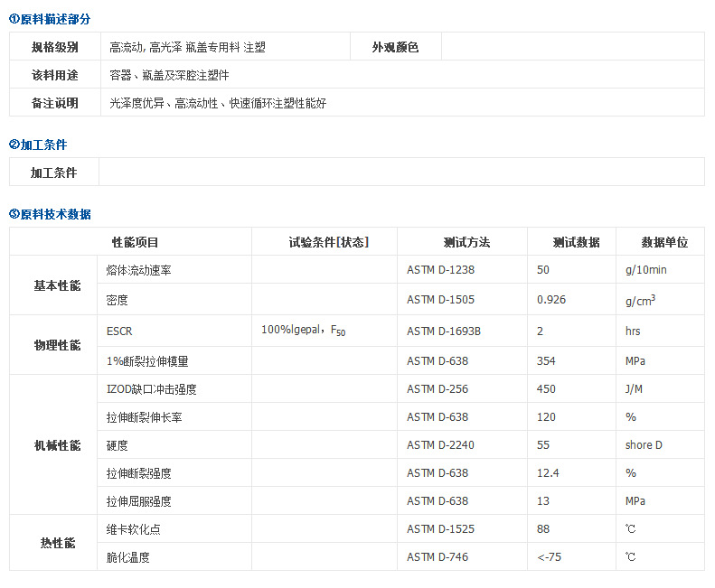This screenshot has height=588, width=715.
Task: Select the 该料用途 row label
Action: [x=54, y=75]
